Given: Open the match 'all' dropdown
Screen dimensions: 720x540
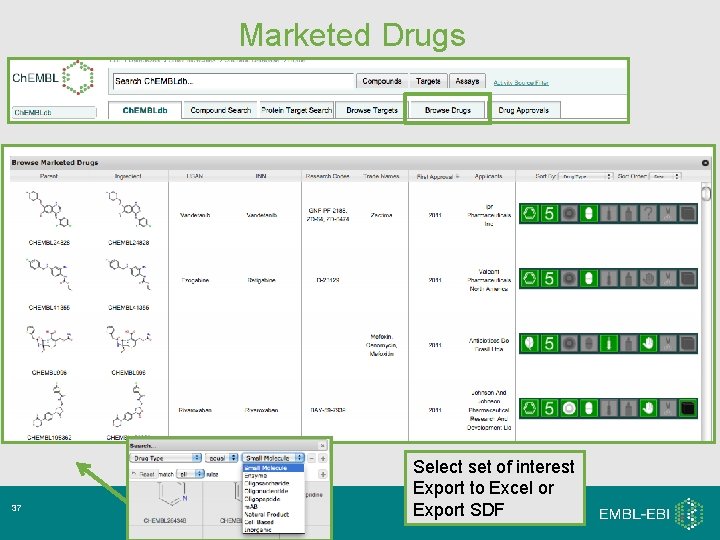Looking at the screenshot, I should pyautogui.click(x=190, y=474).
